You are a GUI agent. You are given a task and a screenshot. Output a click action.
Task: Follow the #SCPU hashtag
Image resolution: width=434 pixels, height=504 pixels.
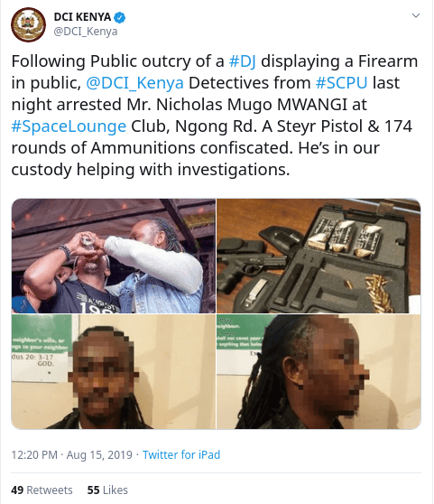342,83
